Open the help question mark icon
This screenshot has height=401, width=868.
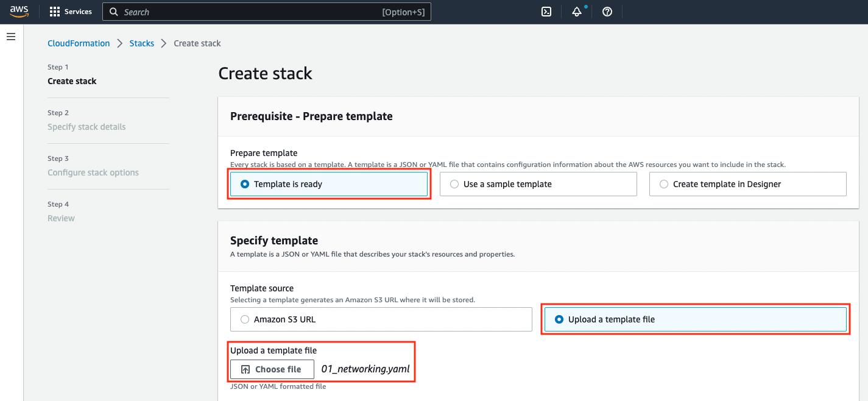[607, 12]
